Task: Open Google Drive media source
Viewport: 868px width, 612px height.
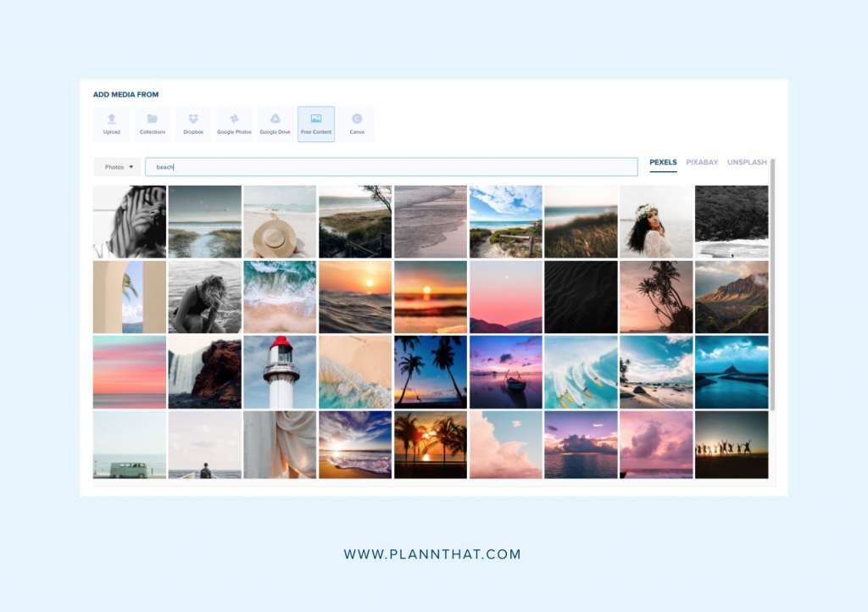Action: point(275,124)
